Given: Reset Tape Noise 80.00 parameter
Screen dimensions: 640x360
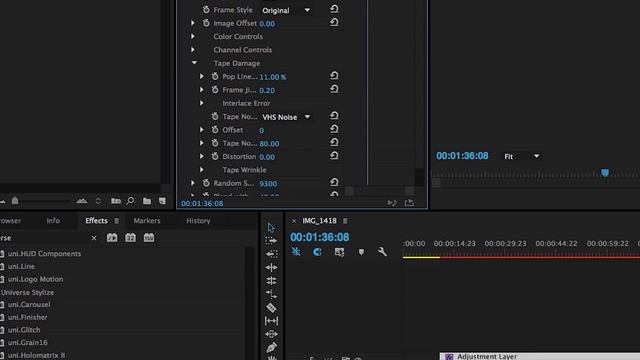Looking at the screenshot, I should pos(334,143).
